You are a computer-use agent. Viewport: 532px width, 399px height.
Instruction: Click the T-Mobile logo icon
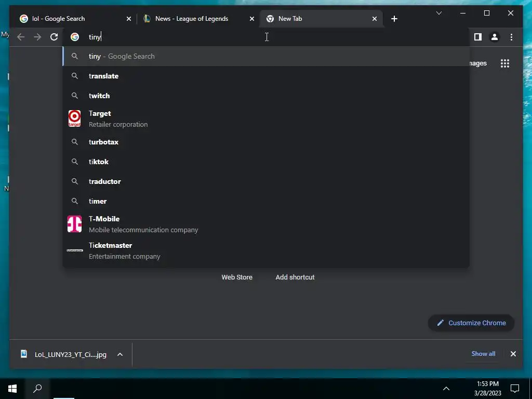[75, 224]
